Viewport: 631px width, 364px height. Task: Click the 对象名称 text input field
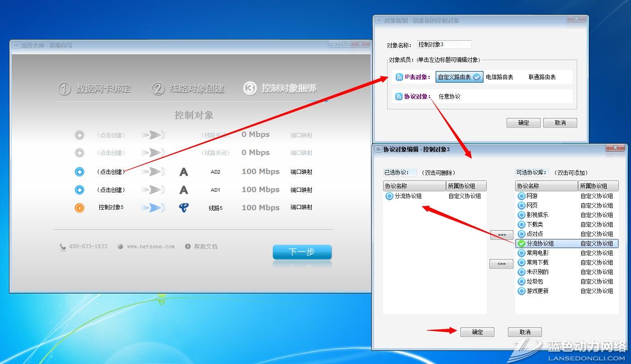[x=444, y=45]
